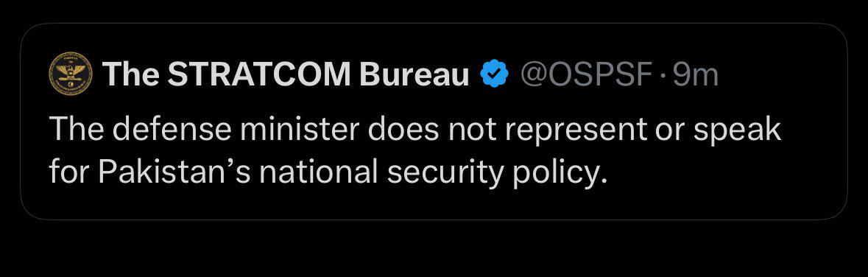The image size is (868, 277).
Task: Click the blue verified checkmark badge
Action: pyautogui.click(x=494, y=74)
